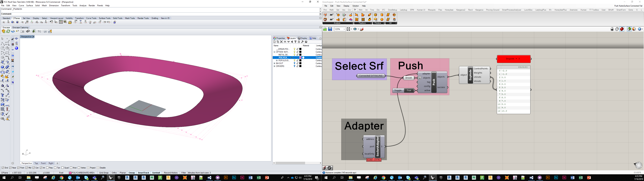Click the pink POLYCA layer color swatch
644x181 pixels.
[x=300, y=58]
